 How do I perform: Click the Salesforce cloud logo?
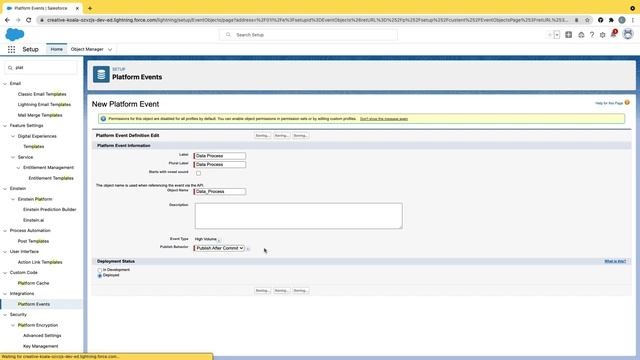coord(15,35)
